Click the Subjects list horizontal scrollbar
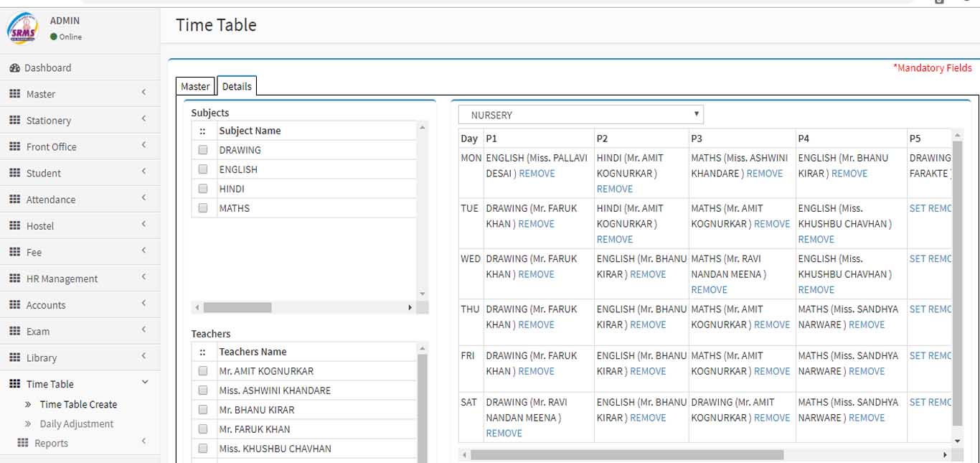This screenshot has width=980, height=463. click(237, 307)
